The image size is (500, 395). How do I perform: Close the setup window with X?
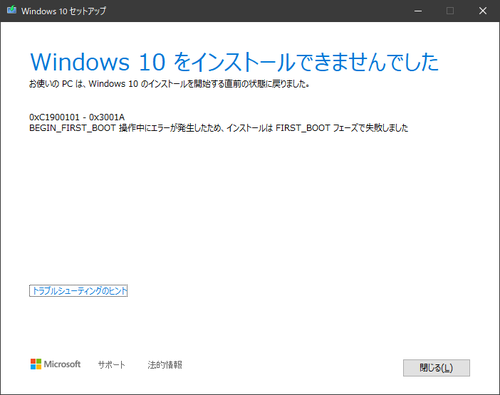[x=483, y=11]
